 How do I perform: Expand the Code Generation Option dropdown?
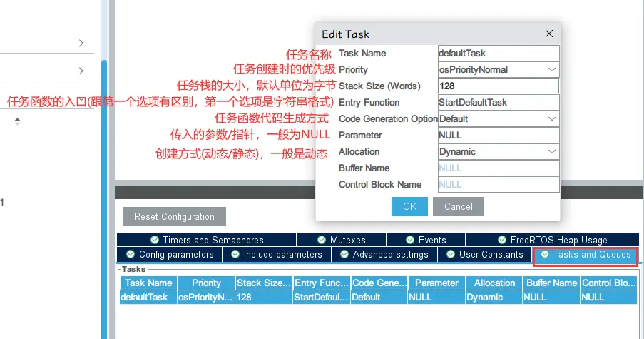click(x=498, y=118)
